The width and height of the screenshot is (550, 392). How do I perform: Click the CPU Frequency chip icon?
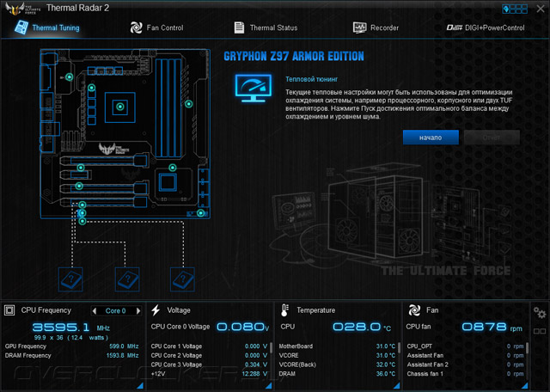click(9, 310)
